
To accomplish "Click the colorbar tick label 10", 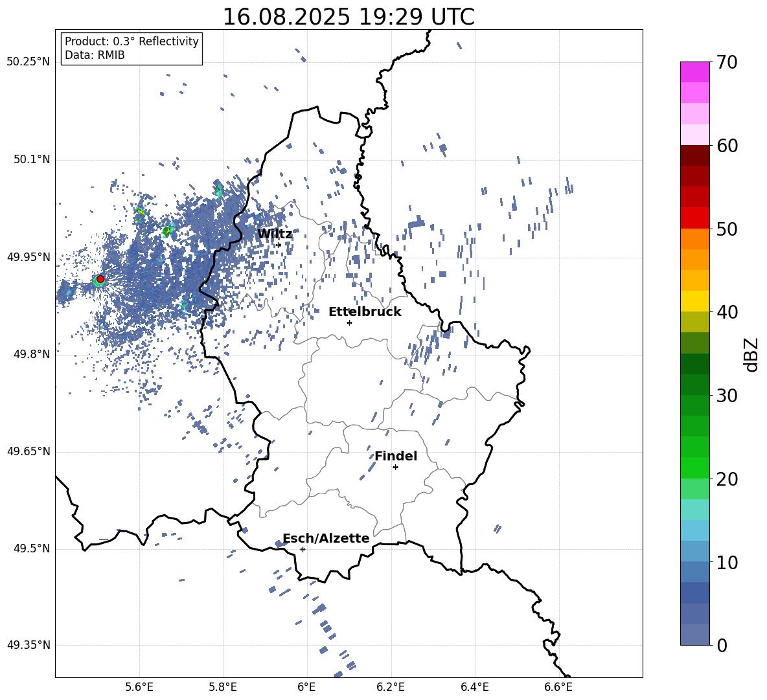I will 727,563.
